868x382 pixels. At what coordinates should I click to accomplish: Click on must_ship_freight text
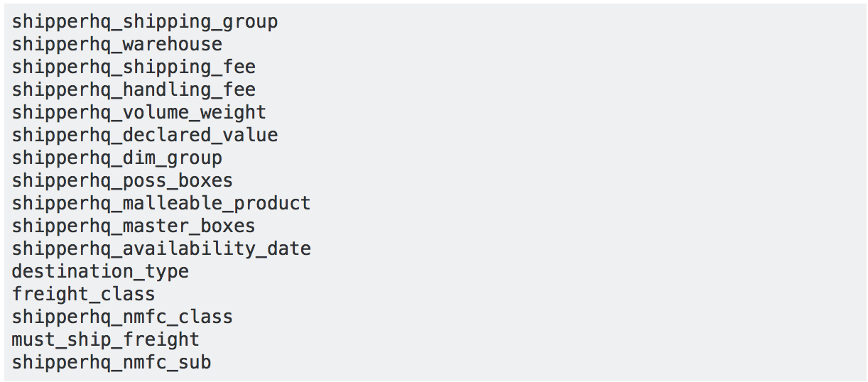(106, 340)
